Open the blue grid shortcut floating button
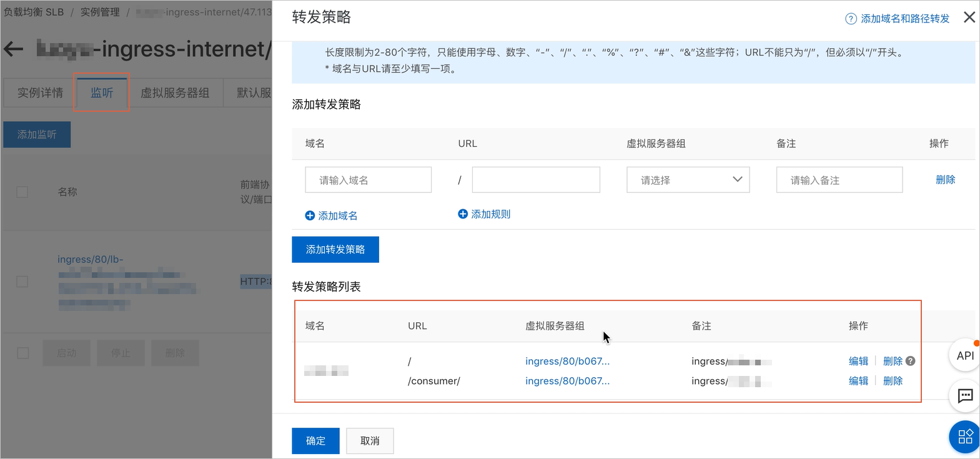 [965, 437]
